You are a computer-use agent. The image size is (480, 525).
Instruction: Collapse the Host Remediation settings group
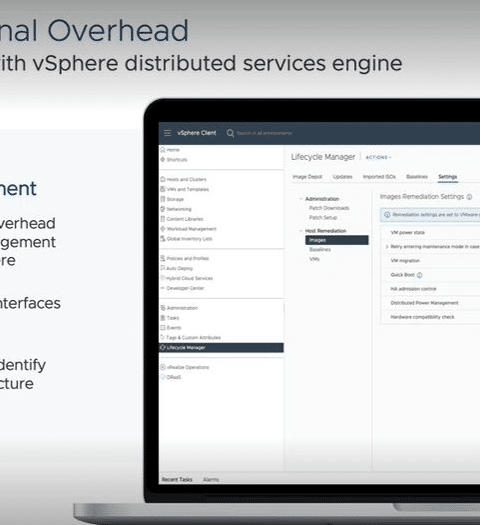tap(301, 231)
